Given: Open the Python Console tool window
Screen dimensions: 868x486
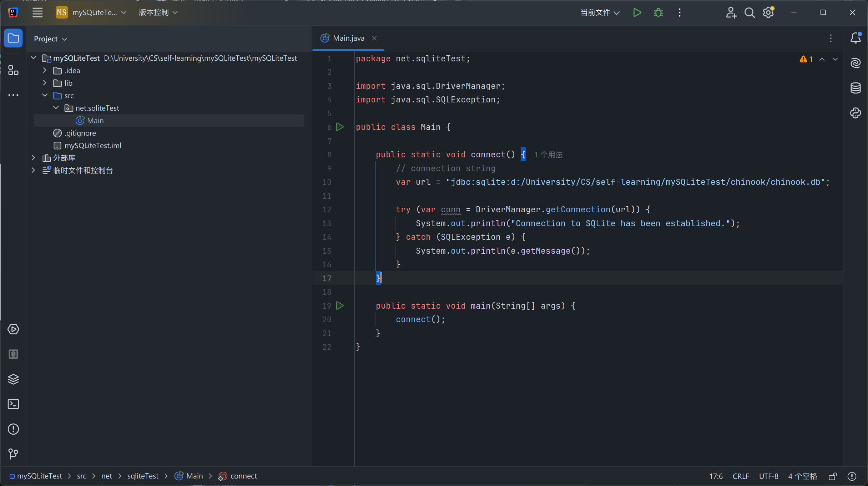Looking at the screenshot, I should click(856, 113).
